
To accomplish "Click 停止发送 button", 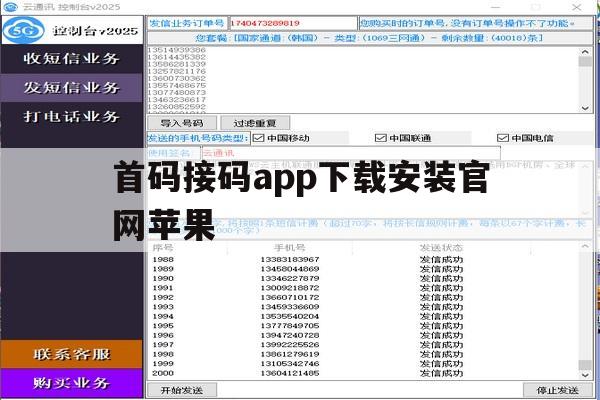I will click(557, 390).
